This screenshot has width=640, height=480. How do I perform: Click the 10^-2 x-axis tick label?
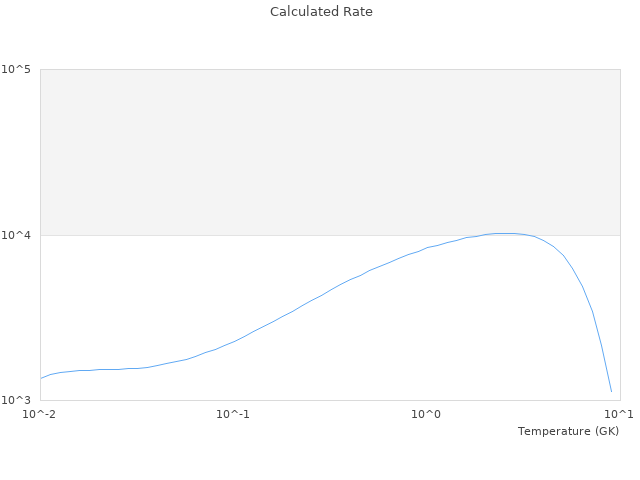point(40,414)
